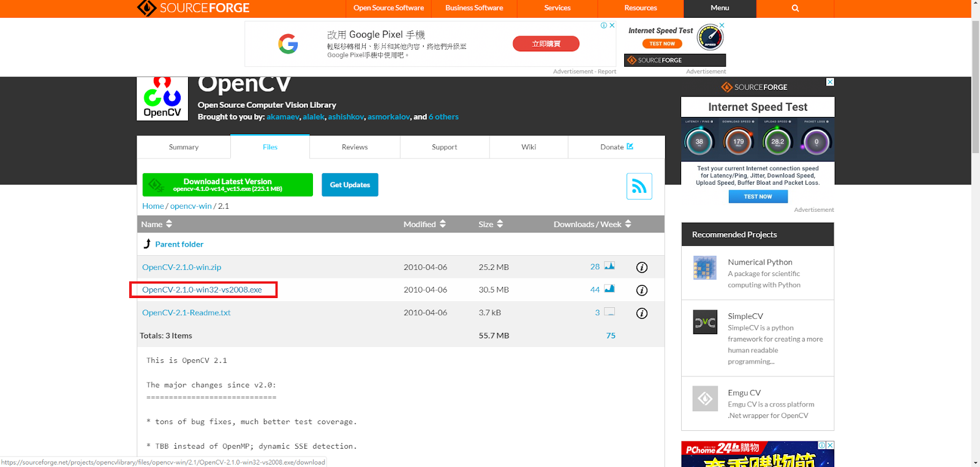This screenshot has width=980, height=467.
Task: Click Download Latest Version green button
Action: coord(228,185)
